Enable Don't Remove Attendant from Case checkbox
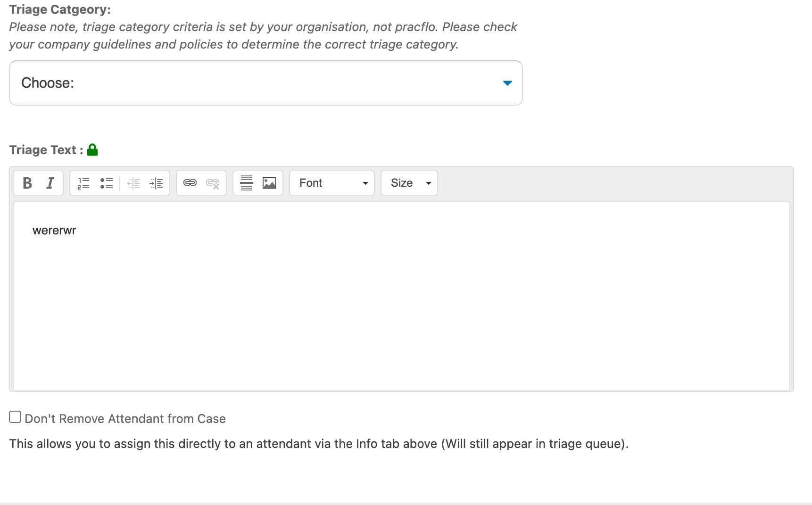 point(15,417)
